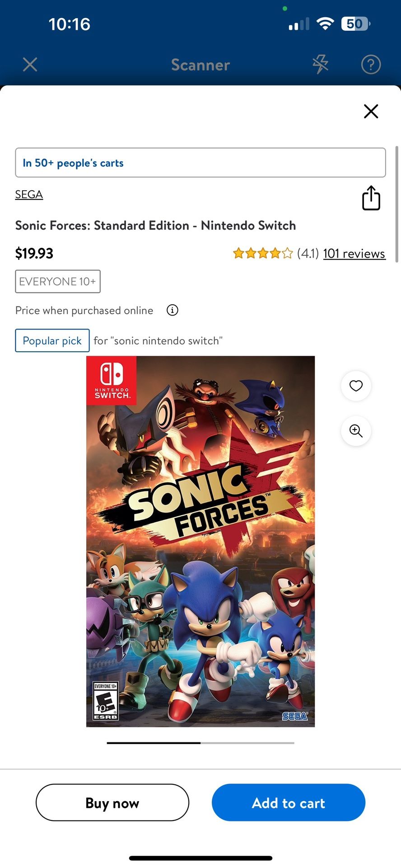Image resolution: width=401 pixels, height=868 pixels.
Task: Tap the side scrollbar of sheet
Action: [x=396, y=203]
